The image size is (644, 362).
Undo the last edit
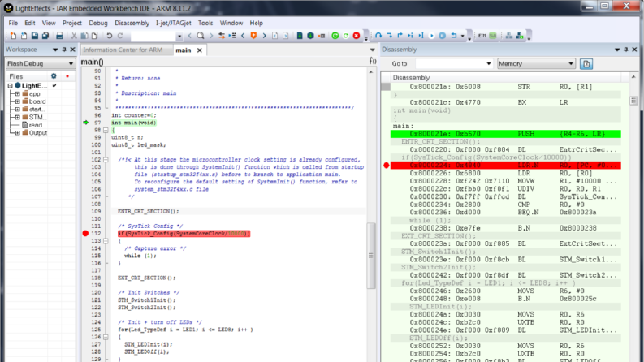pyautogui.click(x=110, y=36)
